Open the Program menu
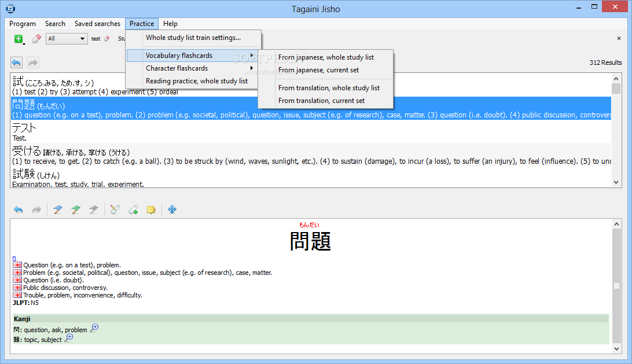Screen dimensions: 632x364 pyautogui.click(x=23, y=24)
